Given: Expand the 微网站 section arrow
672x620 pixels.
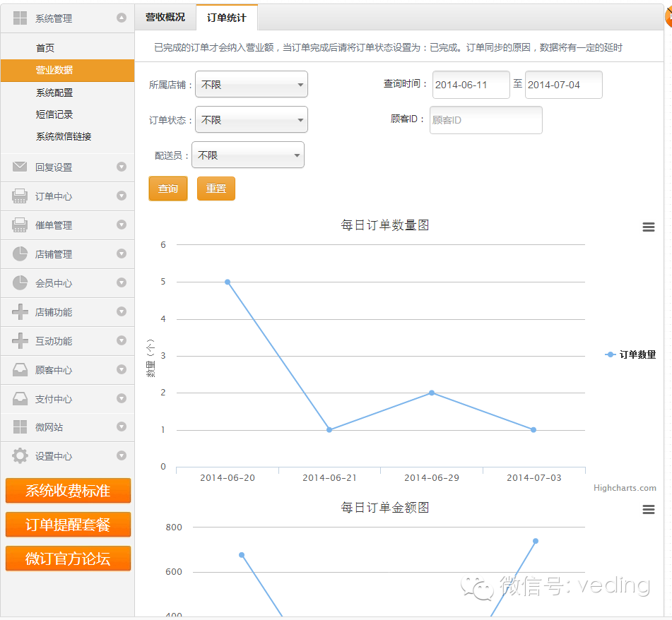Looking at the screenshot, I should tap(122, 427).
